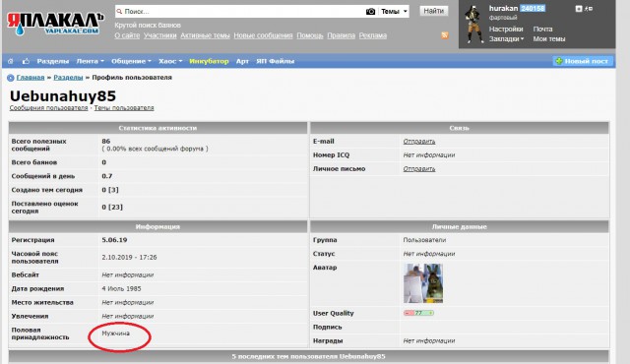Click the home icon in the blue navbar
630x364 pixels.
[11, 61]
